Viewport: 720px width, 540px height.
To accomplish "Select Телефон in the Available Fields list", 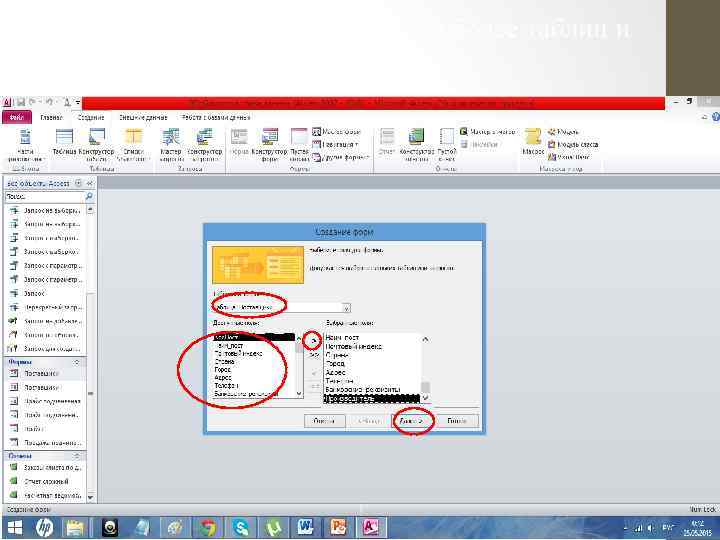I will click(x=254, y=386).
